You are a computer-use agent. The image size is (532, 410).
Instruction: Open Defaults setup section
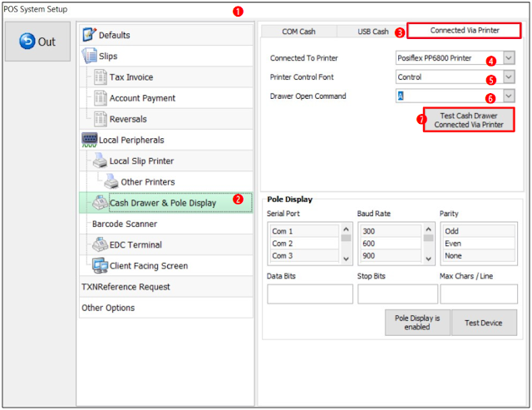pos(166,35)
